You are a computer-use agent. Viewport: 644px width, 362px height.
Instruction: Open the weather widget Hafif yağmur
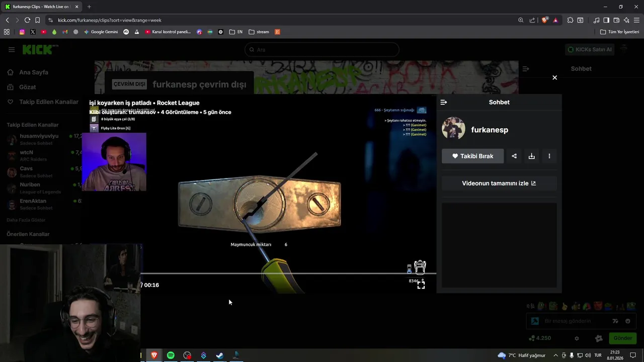(521, 355)
